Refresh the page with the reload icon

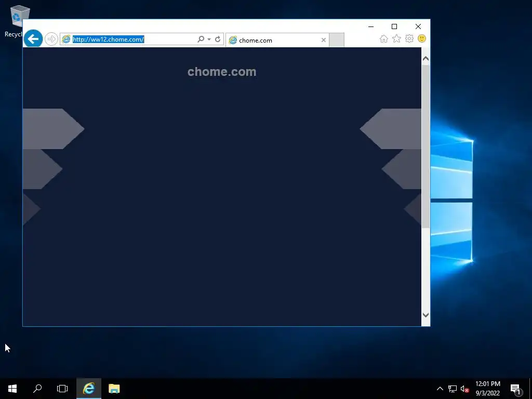pyautogui.click(x=218, y=39)
